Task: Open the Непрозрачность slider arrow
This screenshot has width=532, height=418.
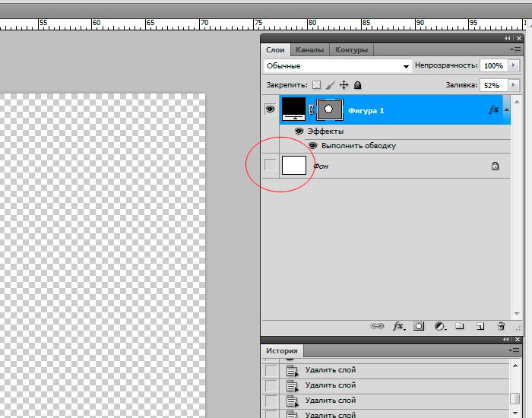Action: point(514,66)
